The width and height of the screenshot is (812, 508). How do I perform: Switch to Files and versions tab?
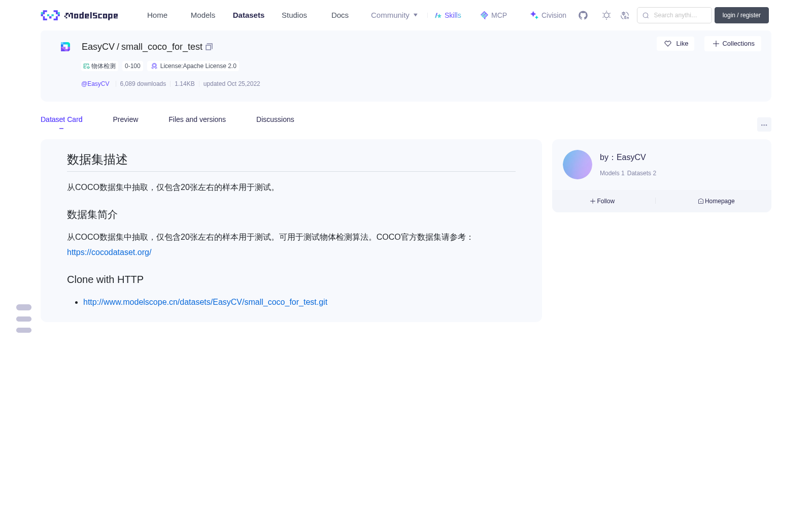click(197, 119)
